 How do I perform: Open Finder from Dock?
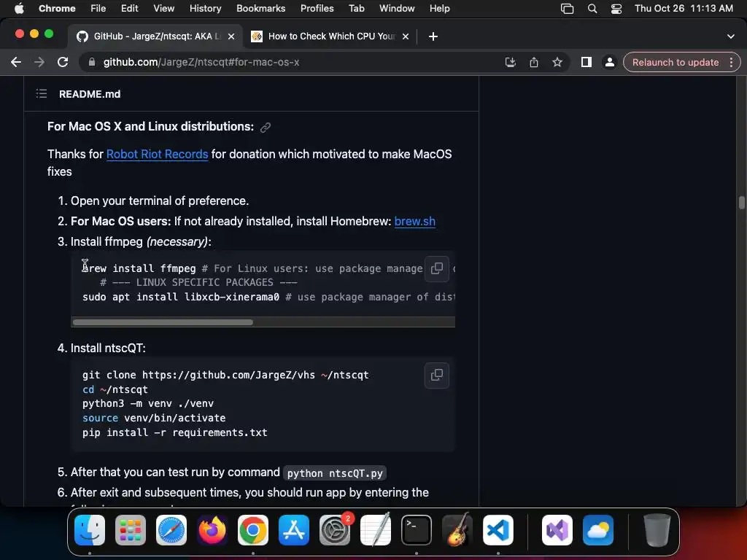coord(90,530)
